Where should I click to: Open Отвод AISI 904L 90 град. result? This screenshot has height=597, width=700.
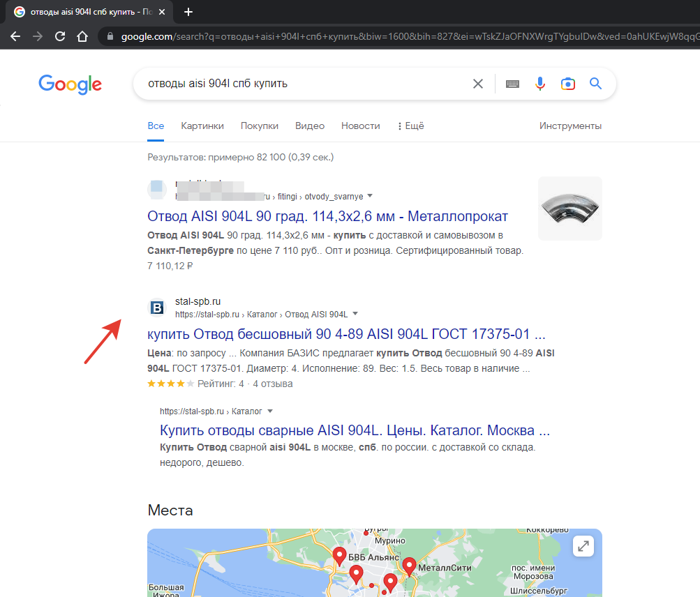327,216
